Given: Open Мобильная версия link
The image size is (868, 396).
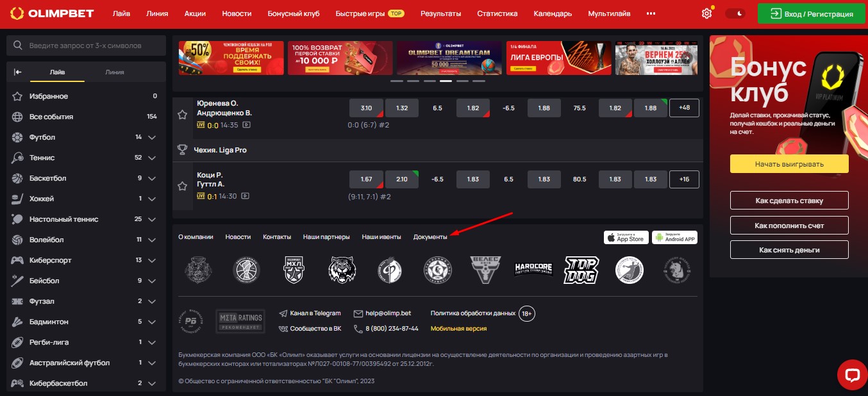Looking at the screenshot, I should tap(458, 329).
